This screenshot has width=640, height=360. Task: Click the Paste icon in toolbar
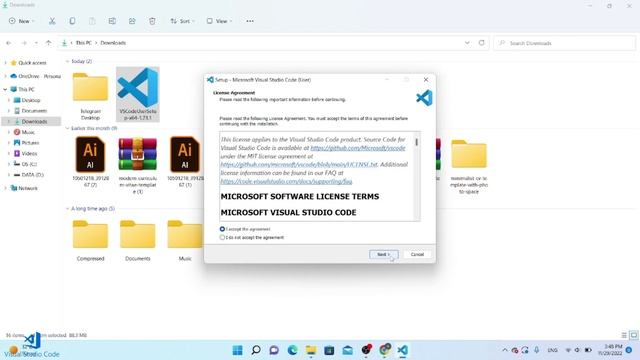pyautogui.click(x=92, y=21)
